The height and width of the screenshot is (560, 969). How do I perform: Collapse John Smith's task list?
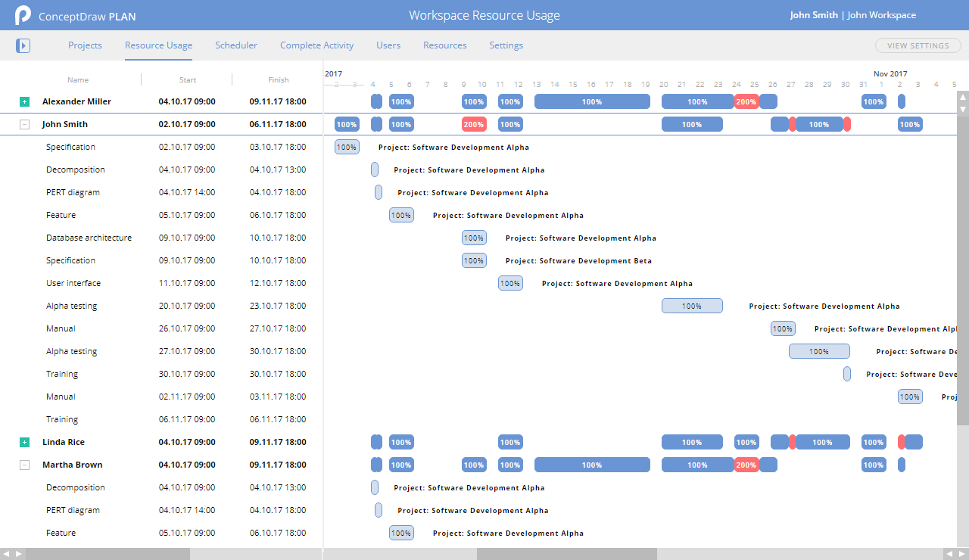25,123
